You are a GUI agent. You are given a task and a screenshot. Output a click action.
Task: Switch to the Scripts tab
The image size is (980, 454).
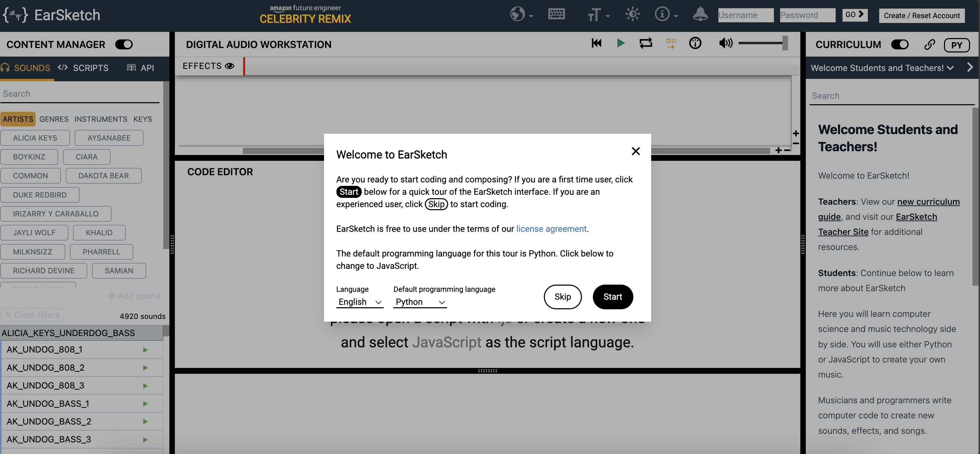pyautogui.click(x=84, y=68)
